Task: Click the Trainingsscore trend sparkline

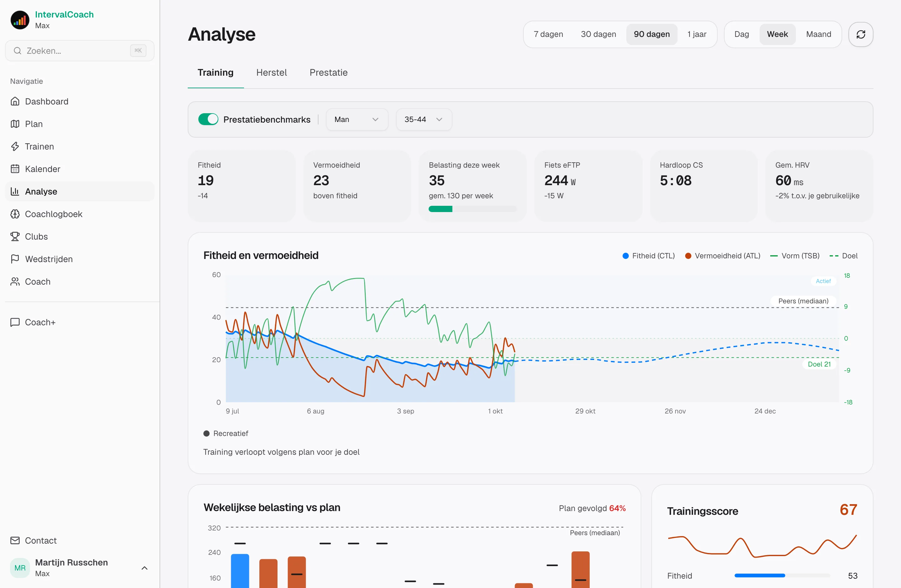Action: [x=762, y=546]
